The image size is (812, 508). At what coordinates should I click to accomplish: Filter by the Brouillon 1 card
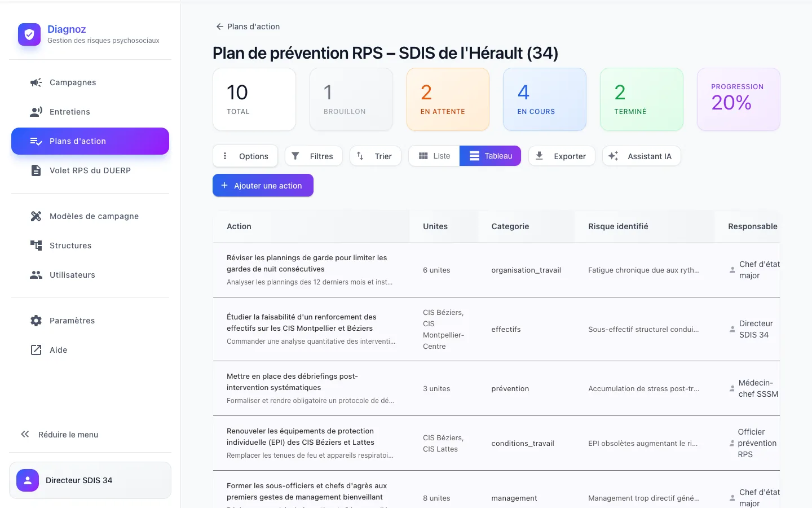click(x=351, y=99)
